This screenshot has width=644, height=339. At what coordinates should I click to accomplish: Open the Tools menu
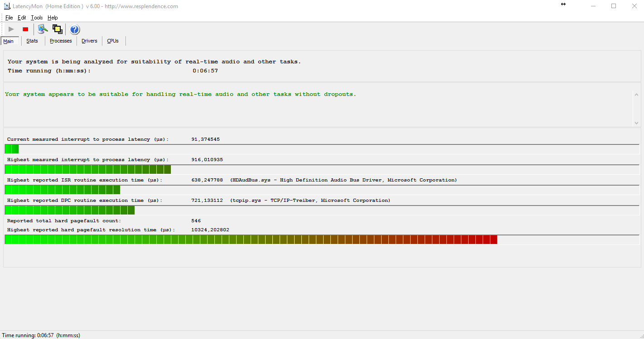point(37,18)
